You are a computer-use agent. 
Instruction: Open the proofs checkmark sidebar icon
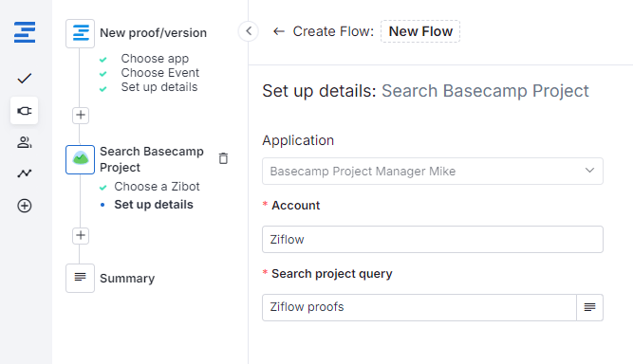[25, 78]
